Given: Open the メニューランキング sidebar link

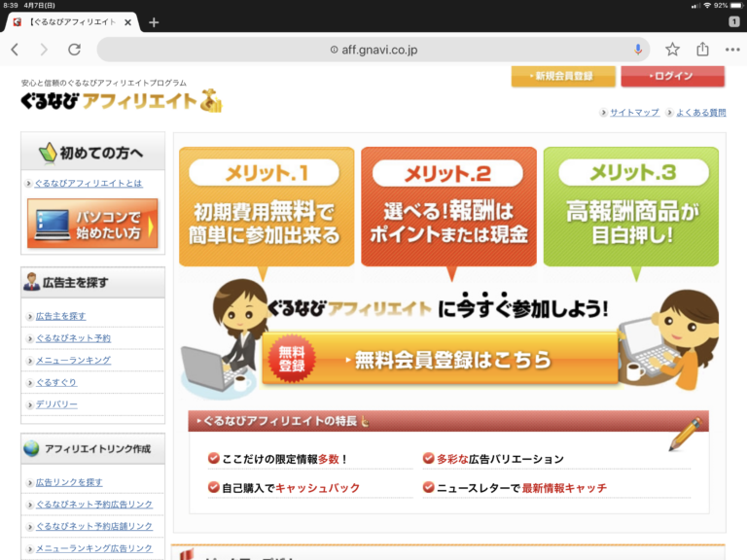Looking at the screenshot, I should [73, 361].
